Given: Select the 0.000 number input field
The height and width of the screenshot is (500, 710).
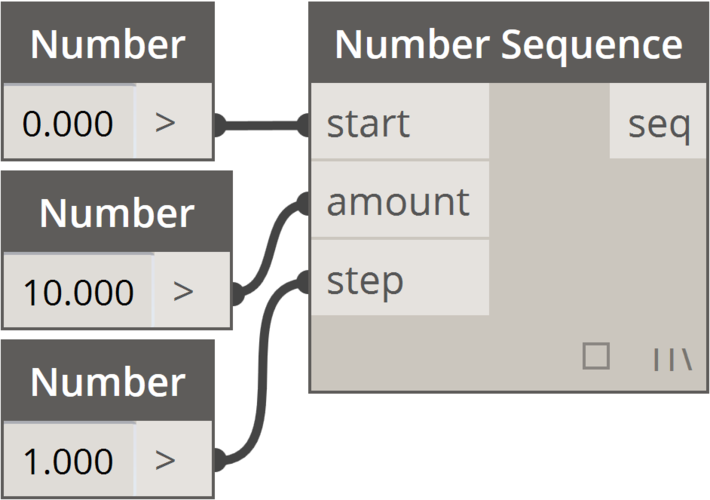Looking at the screenshot, I should pyautogui.click(x=69, y=123).
